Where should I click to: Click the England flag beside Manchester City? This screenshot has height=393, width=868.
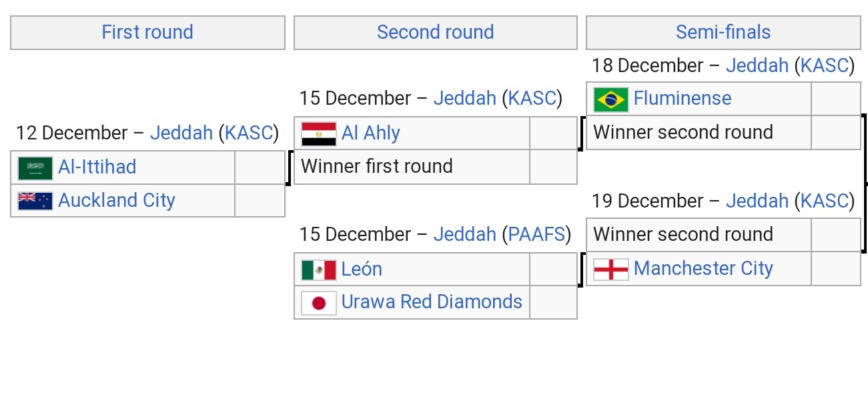click(611, 269)
